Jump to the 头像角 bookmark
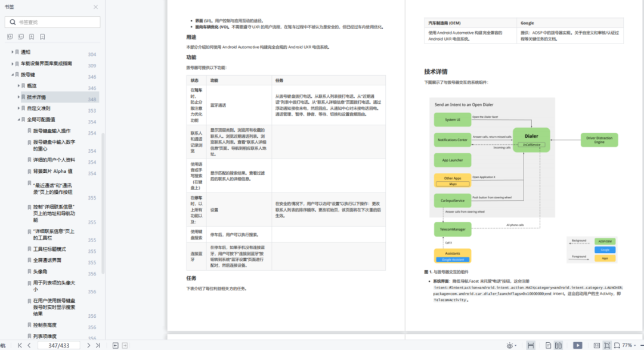Viewport: 644px width, 350px height. coord(41,271)
